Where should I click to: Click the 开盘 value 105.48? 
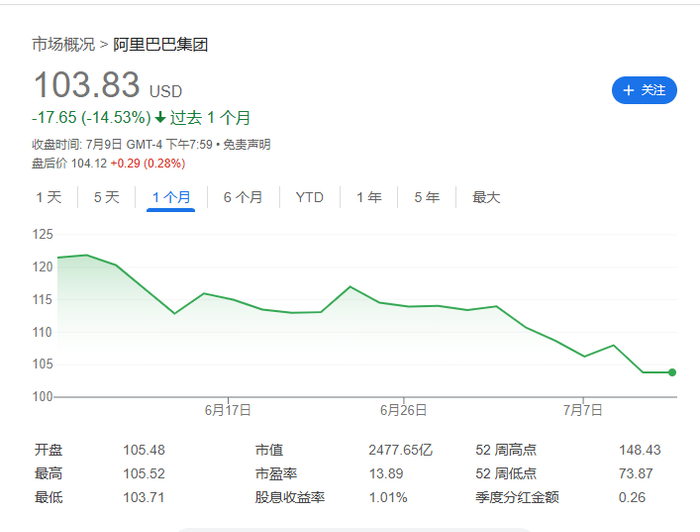[144, 450]
